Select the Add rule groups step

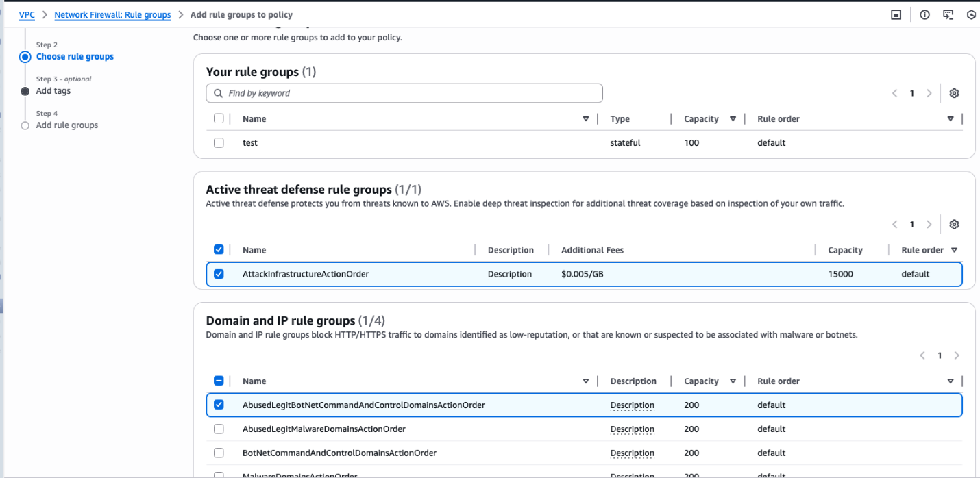click(67, 125)
